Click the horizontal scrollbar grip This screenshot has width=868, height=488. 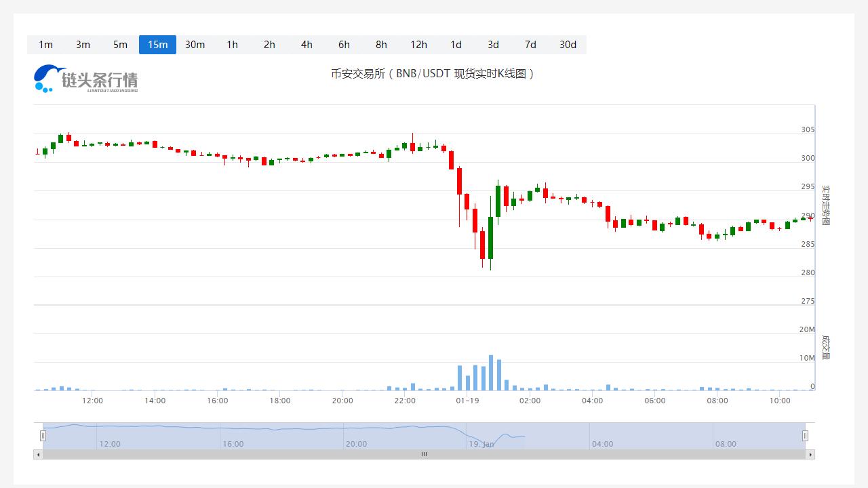coord(424,455)
